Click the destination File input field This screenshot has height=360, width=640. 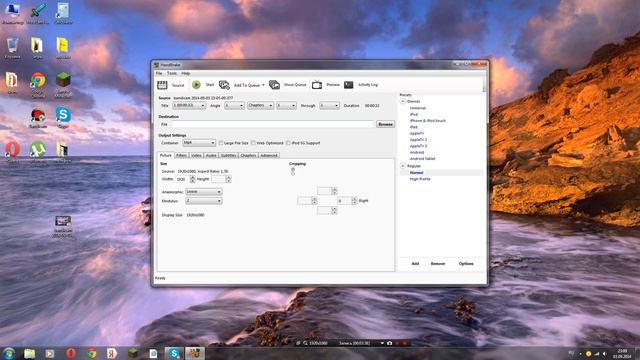pyautogui.click(x=273, y=124)
